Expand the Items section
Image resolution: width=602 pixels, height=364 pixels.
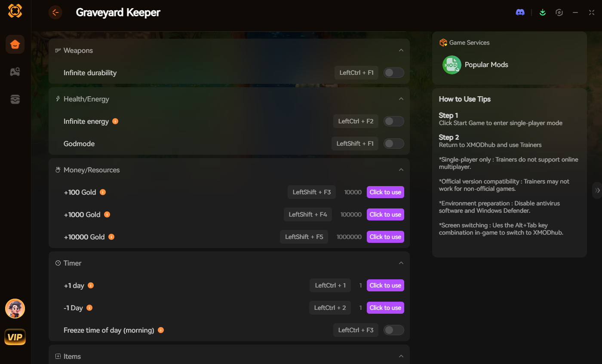tap(401, 356)
